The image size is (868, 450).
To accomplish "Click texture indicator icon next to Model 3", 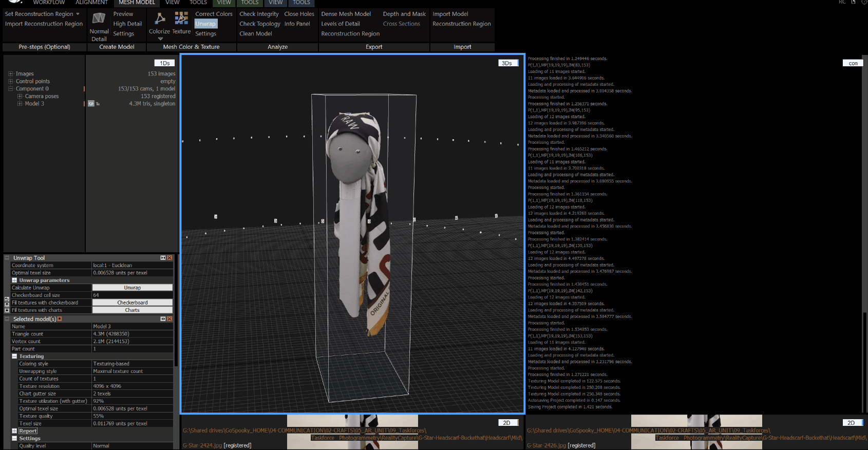I will [x=98, y=104].
